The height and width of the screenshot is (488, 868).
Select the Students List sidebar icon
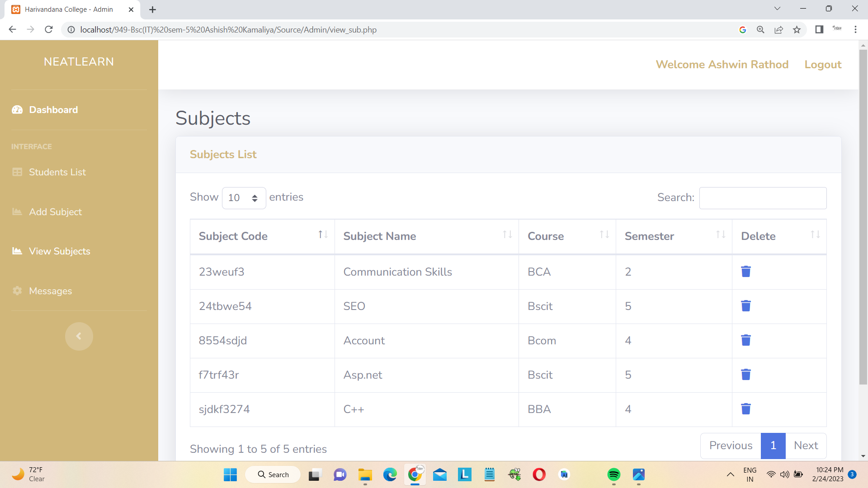(17, 172)
